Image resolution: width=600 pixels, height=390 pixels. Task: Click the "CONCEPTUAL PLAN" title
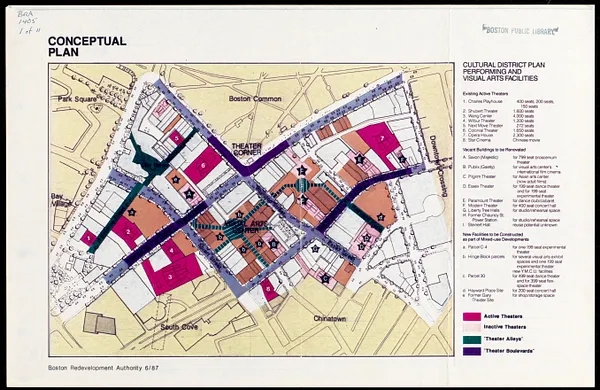[87, 46]
